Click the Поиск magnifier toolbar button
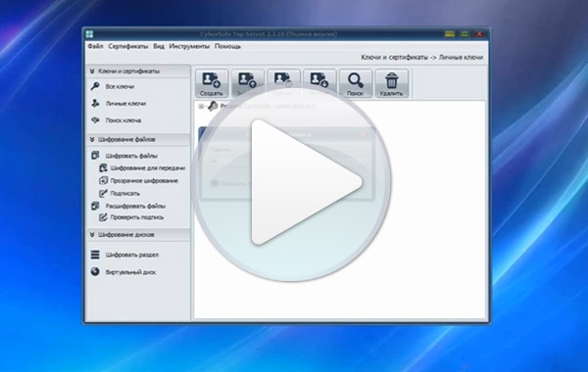Screen dimensions: 588x372 [356, 83]
